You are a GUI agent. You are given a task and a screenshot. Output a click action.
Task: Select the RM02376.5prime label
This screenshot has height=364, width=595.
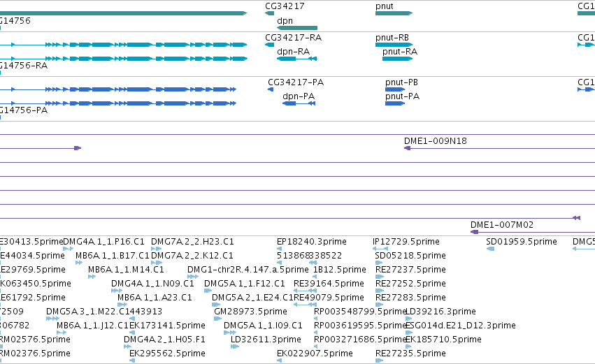tap(35, 354)
